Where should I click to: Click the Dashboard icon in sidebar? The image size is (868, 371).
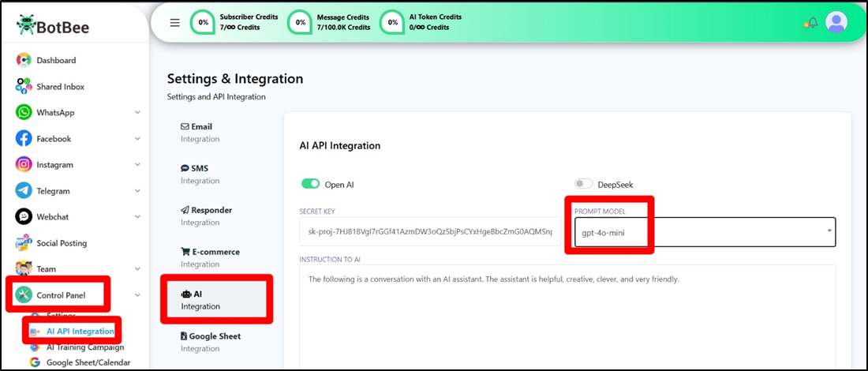(24, 61)
